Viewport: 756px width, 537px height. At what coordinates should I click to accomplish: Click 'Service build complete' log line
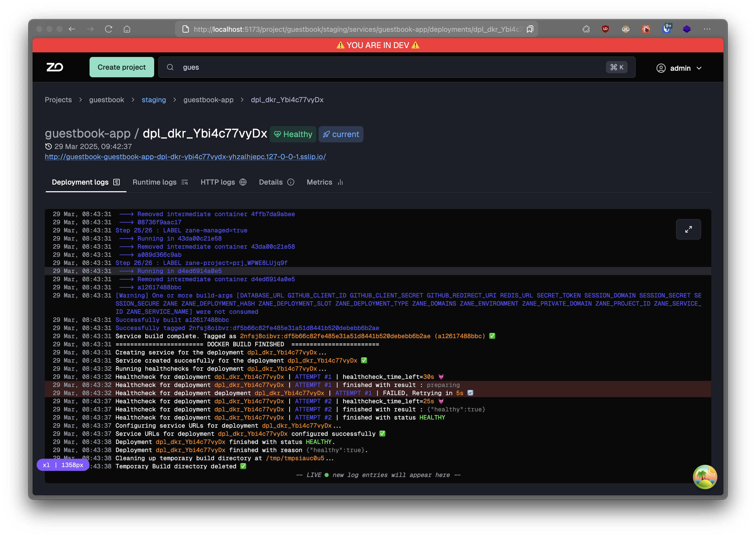[x=378, y=336]
